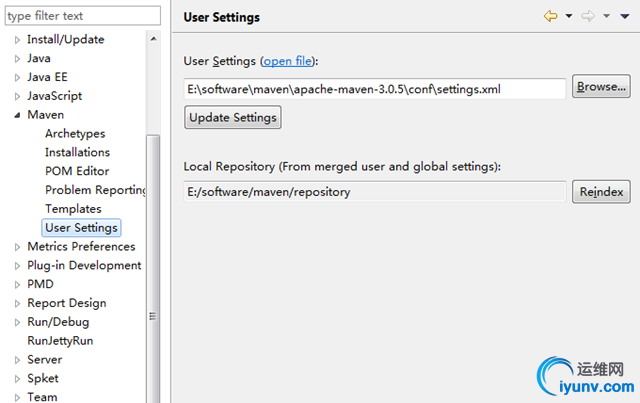This screenshot has width=640, height=403.
Task: Open POM Editor preferences
Action: tap(77, 171)
